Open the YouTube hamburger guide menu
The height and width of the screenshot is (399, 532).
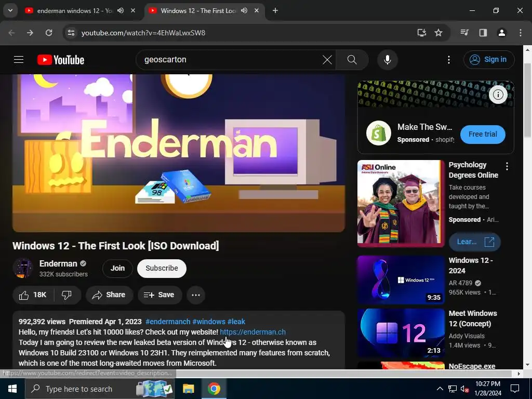point(19,60)
